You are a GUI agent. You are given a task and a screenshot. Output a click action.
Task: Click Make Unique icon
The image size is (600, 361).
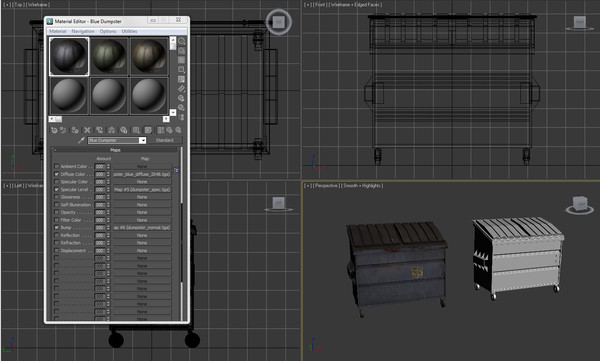[111, 130]
